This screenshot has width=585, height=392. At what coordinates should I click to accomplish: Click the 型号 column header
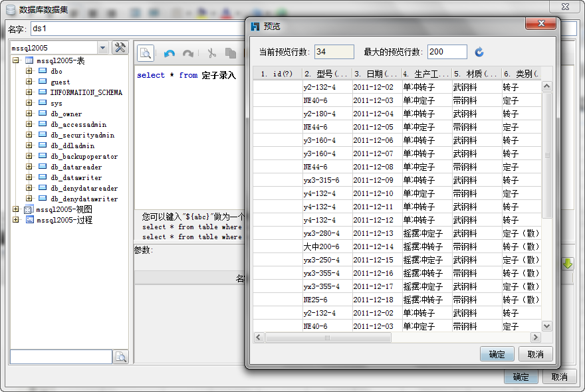[x=327, y=74]
